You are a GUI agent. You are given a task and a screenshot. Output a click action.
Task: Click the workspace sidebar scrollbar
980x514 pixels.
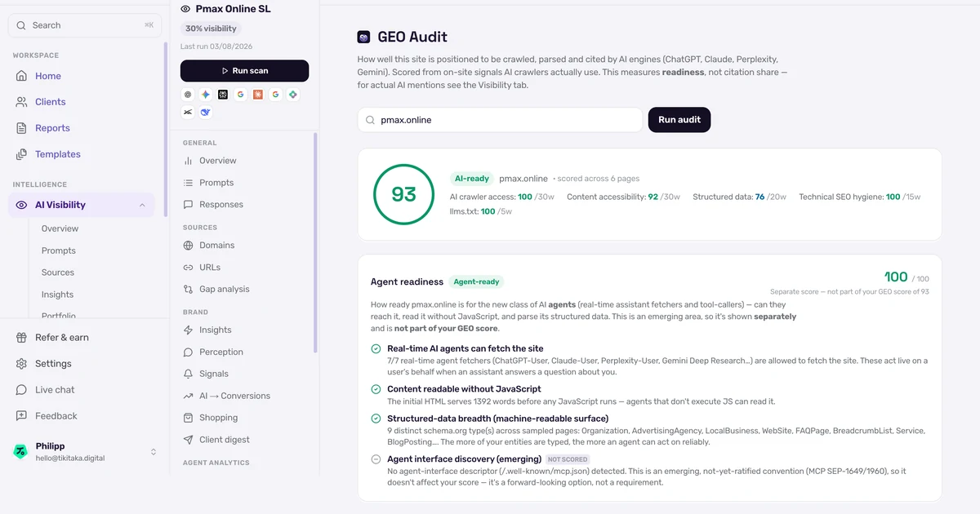pos(166,131)
